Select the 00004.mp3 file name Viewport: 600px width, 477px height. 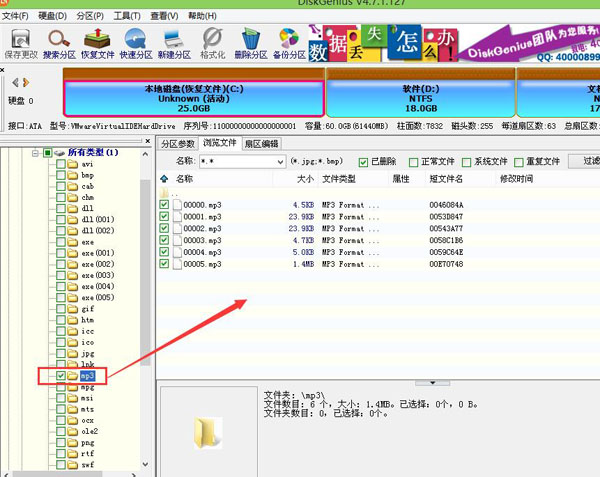click(202, 252)
